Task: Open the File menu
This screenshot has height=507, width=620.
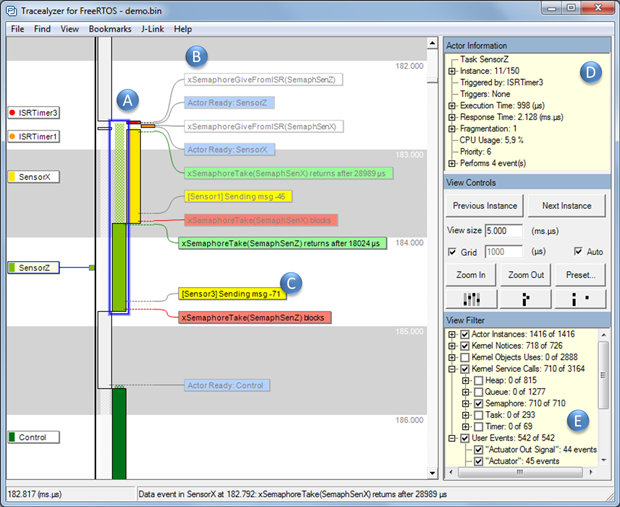Action: pos(17,29)
